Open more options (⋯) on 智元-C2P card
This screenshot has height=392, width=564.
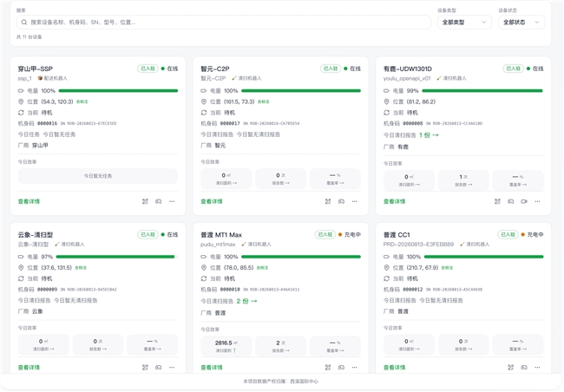coord(355,201)
